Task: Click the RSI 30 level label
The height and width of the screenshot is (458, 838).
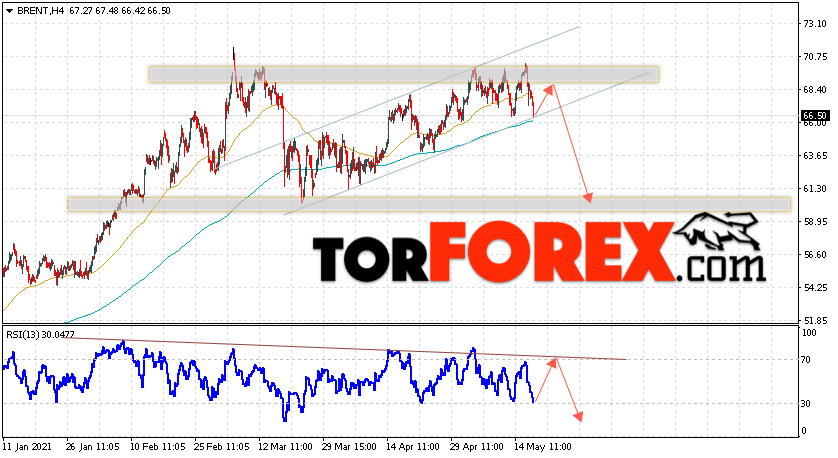Action: tap(807, 404)
